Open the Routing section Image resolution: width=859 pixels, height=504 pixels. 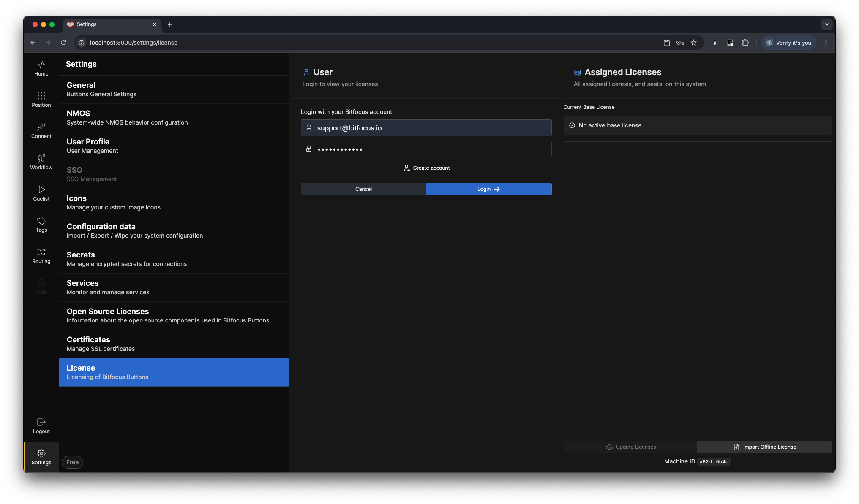41,256
